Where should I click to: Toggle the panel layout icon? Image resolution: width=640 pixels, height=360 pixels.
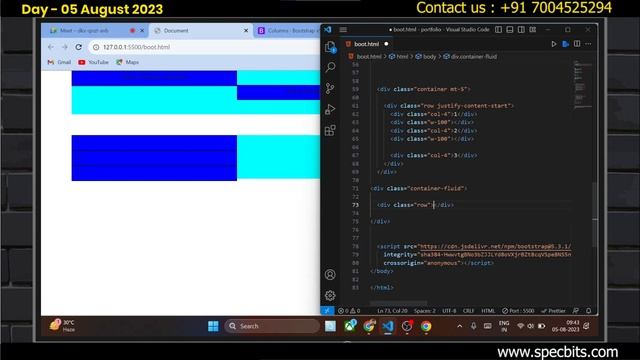pos(510,29)
